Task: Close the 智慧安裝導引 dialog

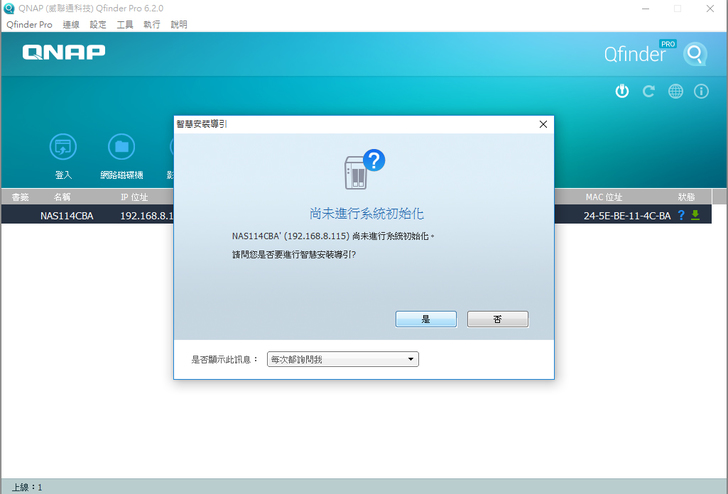Action: (543, 124)
